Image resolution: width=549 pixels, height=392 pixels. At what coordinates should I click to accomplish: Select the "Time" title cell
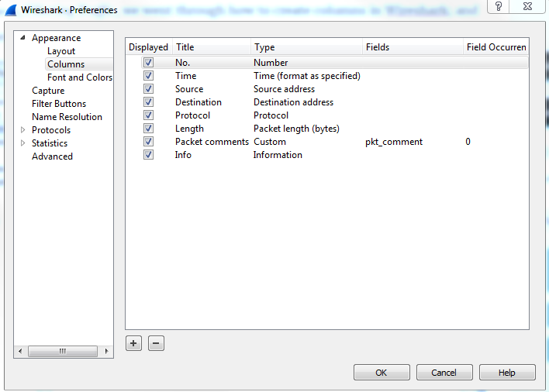(x=185, y=76)
